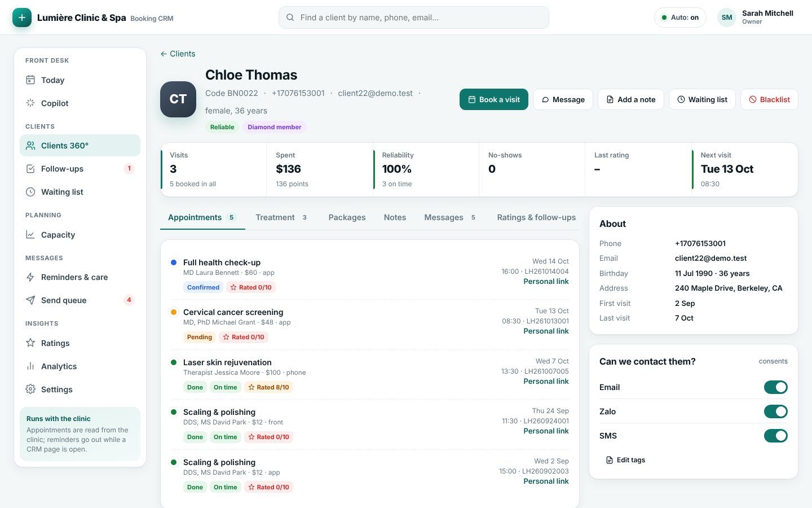Switch to the Treatment tab
This screenshot has height=508, width=812.
tap(282, 217)
